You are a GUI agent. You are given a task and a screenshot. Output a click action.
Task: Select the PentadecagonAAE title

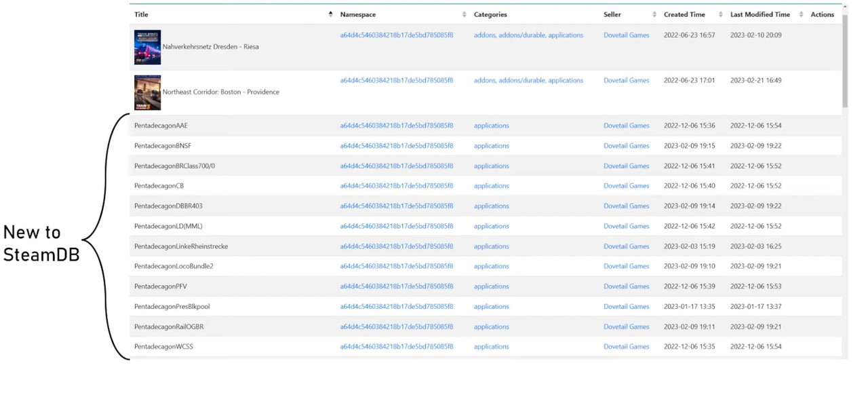(x=161, y=126)
